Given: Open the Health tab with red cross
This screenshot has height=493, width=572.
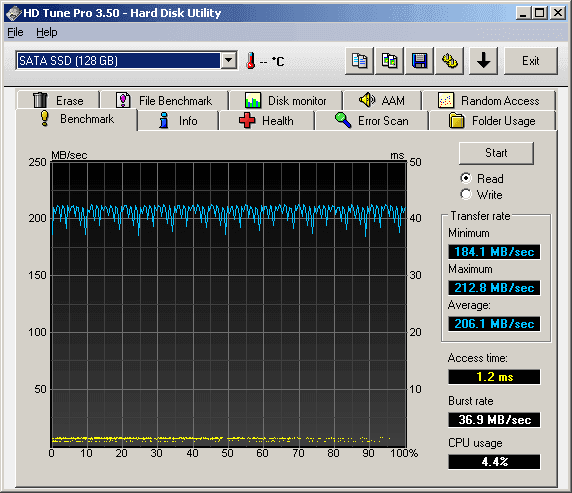Looking at the screenshot, I should (267, 121).
